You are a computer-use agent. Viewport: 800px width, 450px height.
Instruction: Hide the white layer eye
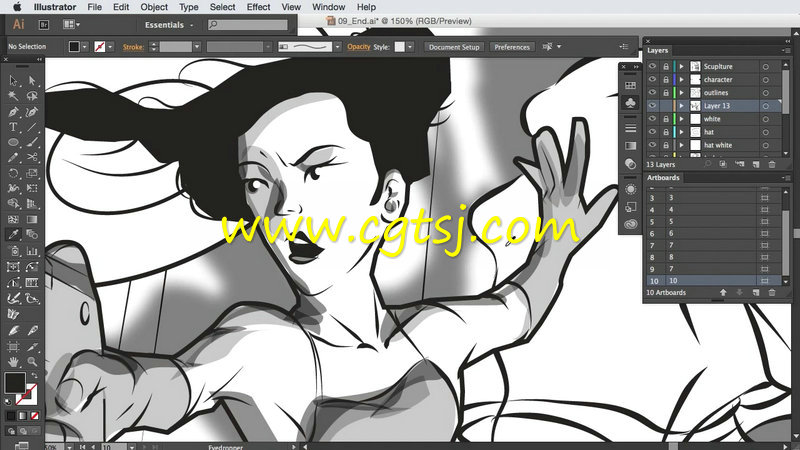652,119
